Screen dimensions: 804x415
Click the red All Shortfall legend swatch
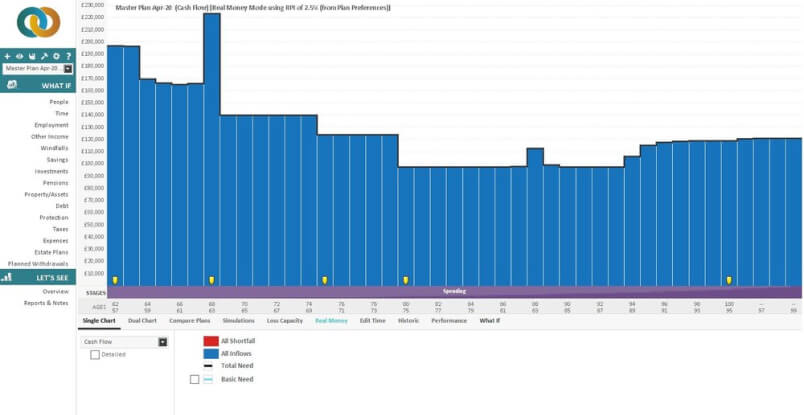[x=210, y=341]
